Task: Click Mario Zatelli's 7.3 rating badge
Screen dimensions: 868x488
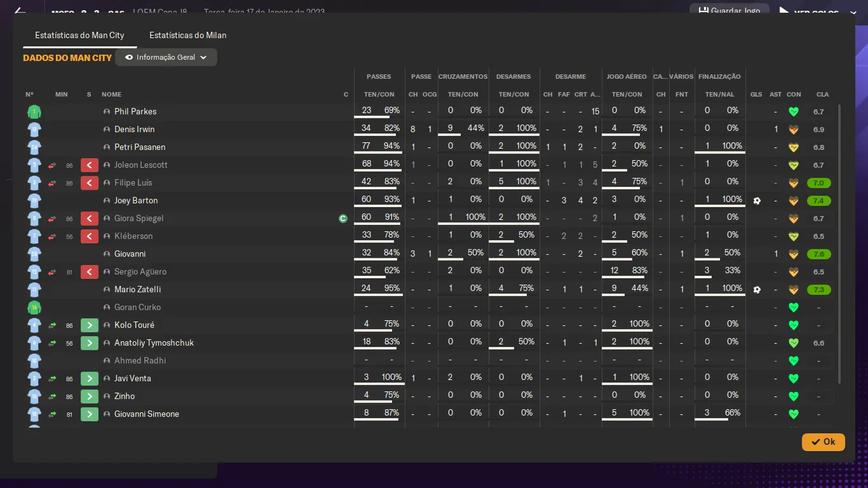Action: 819,290
